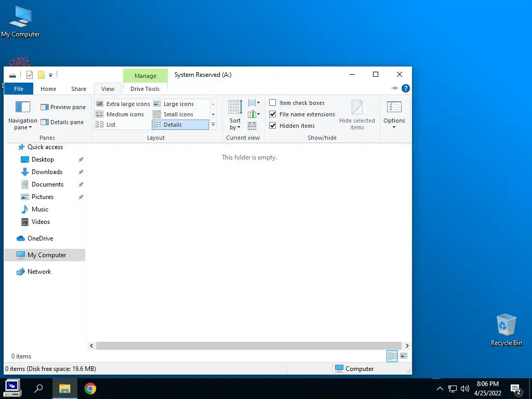532x399 pixels.
Task: Click the pin icon beside Documents
Action: point(81,184)
